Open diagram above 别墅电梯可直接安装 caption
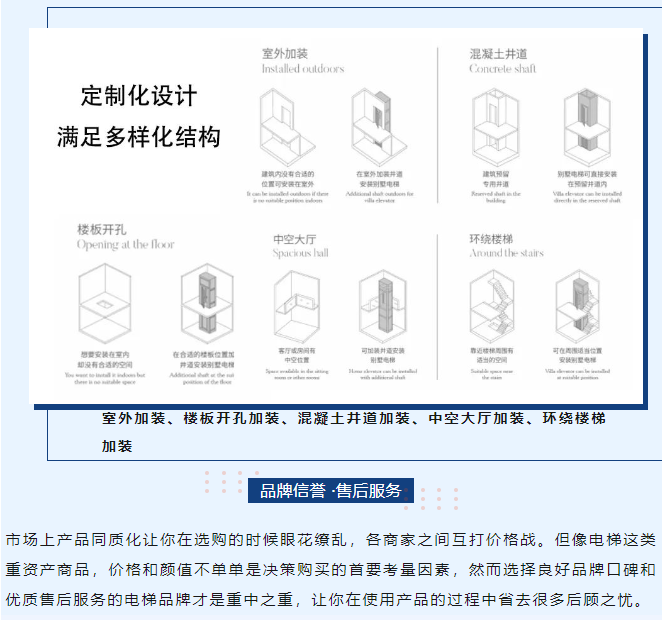The height and width of the screenshot is (620, 662). click(587, 127)
